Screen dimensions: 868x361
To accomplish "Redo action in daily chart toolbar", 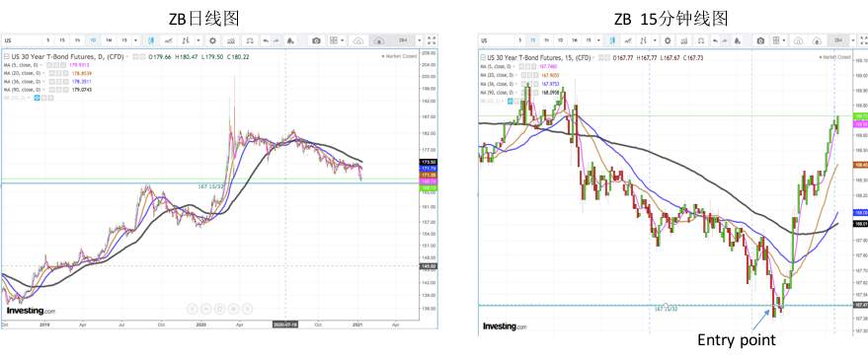I will tap(276, 40).
